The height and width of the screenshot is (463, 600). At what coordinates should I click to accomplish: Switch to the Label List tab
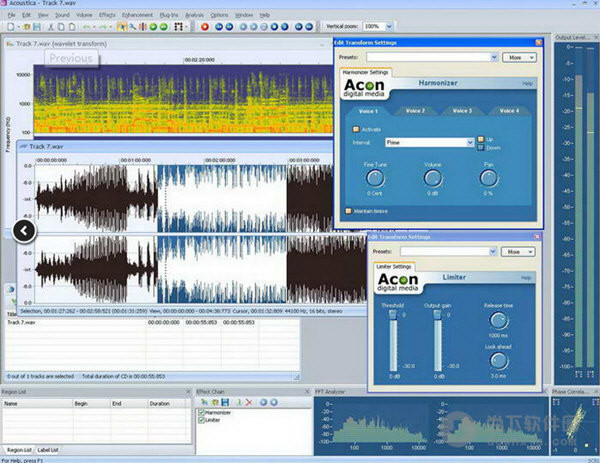tap(48, 450)
